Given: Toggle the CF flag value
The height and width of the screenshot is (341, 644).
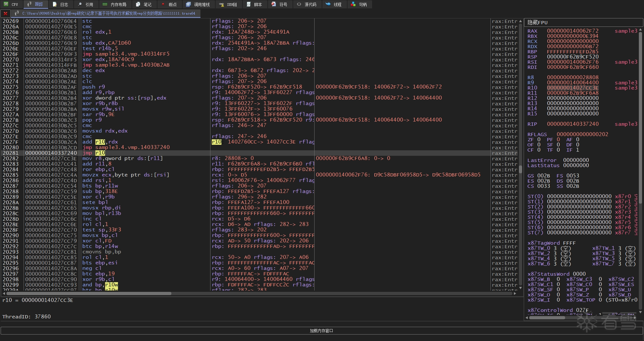Looking at the screenshot, I should pyautogui.click(x=539, y=150).
